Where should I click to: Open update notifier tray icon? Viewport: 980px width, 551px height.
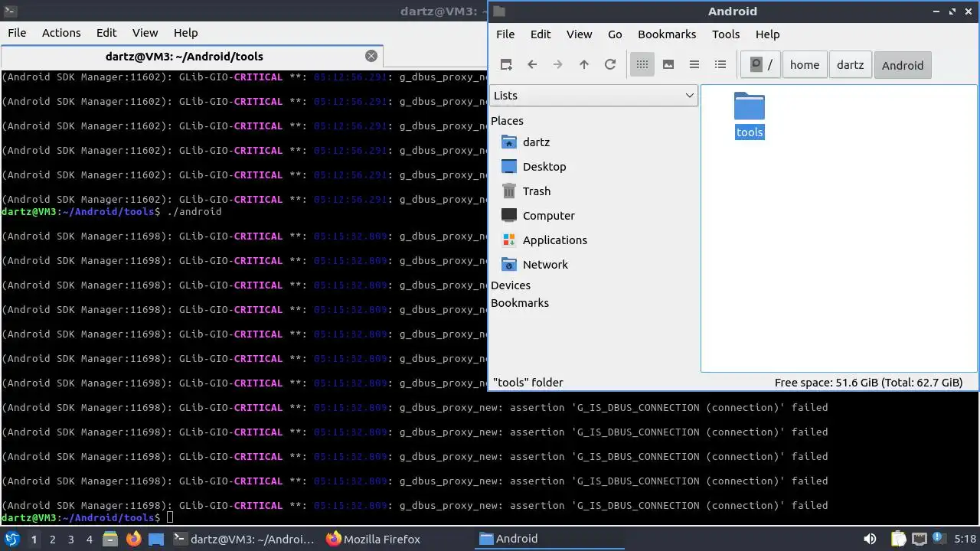coord(939,539)
